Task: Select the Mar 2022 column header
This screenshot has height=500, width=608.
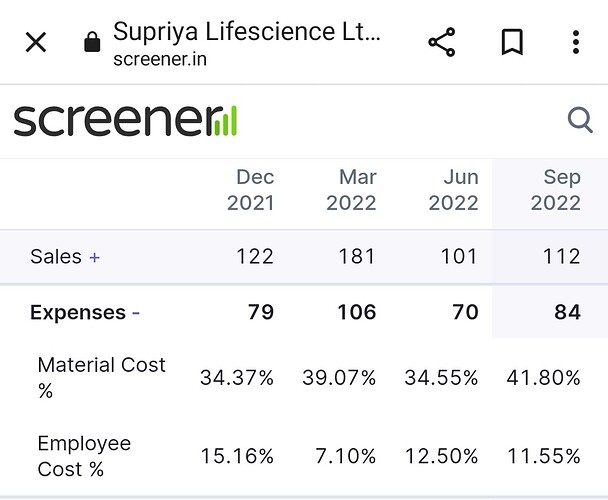Action: pyautogui.click(x=351, y=190)
